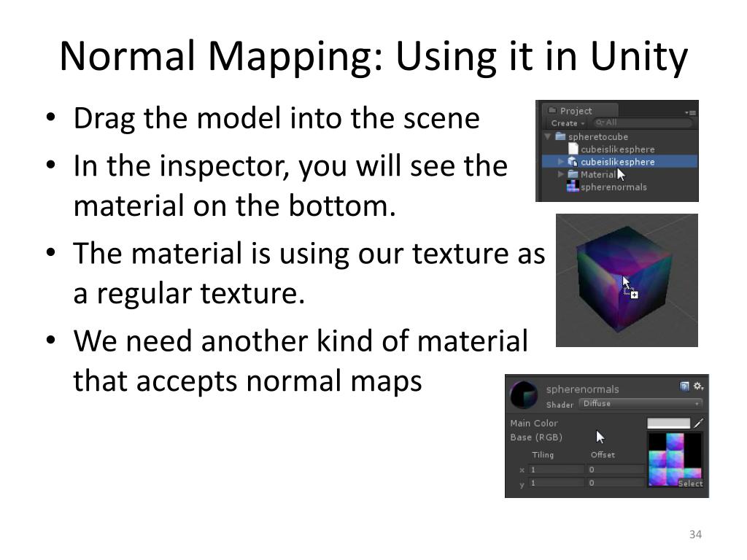Image resolution: width=747 pixels, height=560 pixels.
Task: Expand the Materials folder
Action: 561,174
